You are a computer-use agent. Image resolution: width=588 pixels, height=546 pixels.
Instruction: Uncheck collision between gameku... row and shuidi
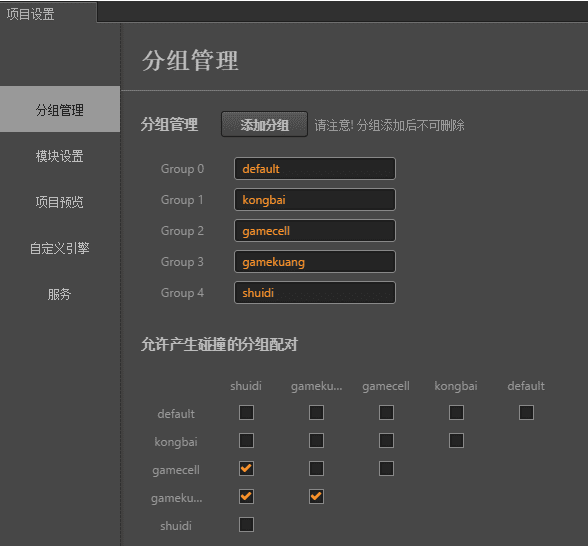[x=246, y=496]
